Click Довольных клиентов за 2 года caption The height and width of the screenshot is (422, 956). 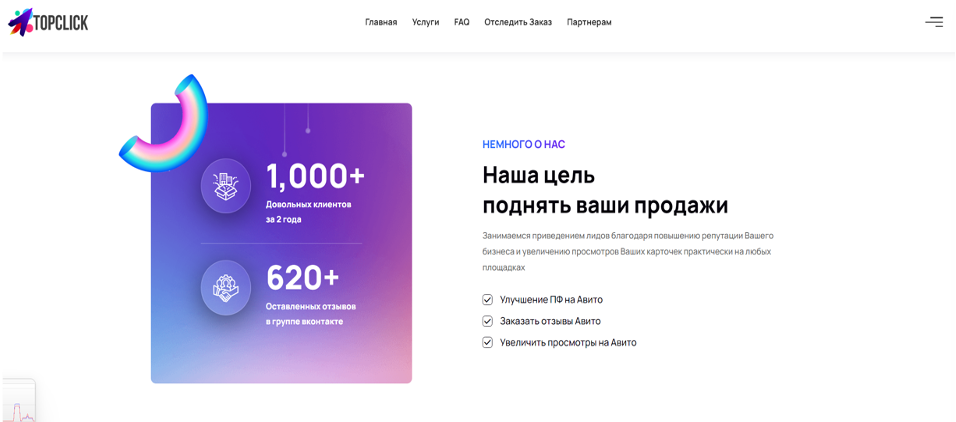[x=309, y=212]
